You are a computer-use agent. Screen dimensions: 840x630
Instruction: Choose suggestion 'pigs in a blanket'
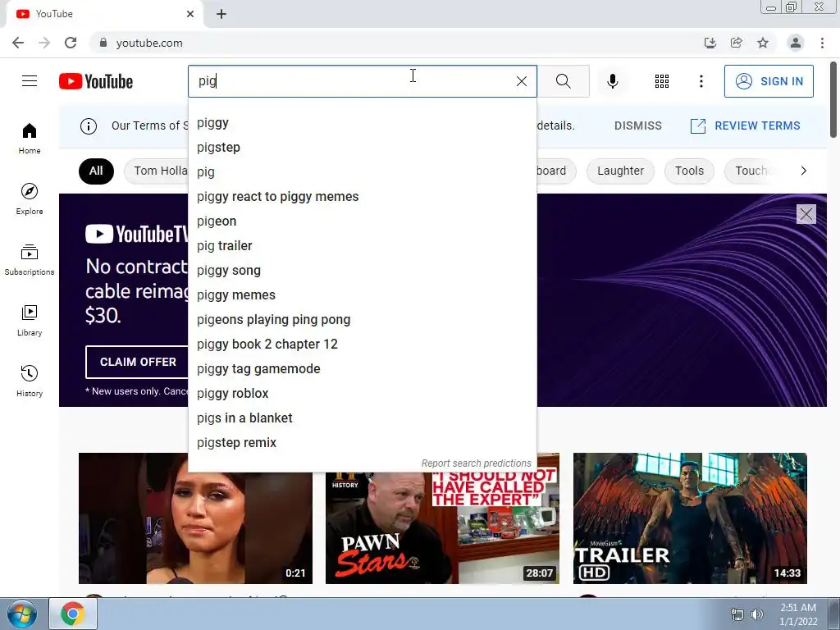tap(362, 418)
